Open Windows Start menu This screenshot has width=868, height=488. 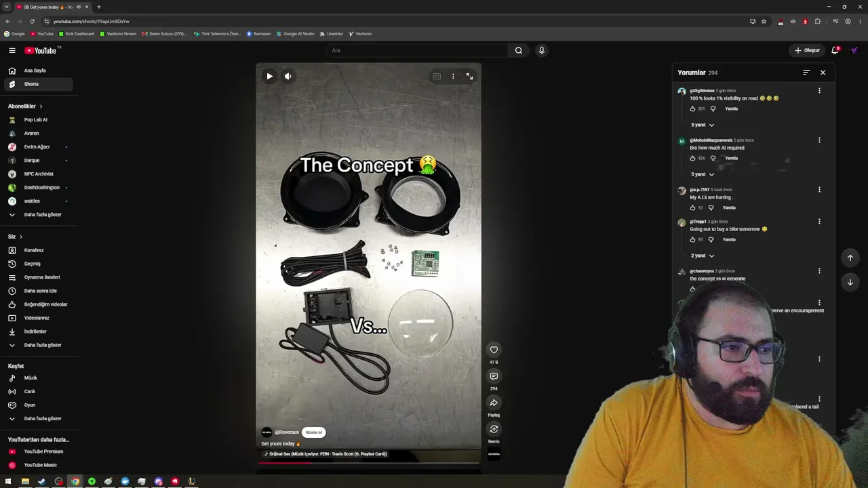point(8,481)
